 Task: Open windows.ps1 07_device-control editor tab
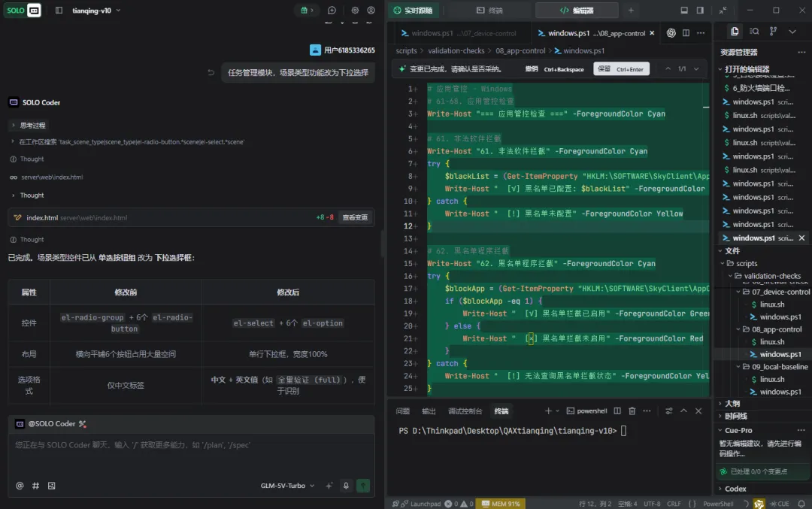click(459, 33)
